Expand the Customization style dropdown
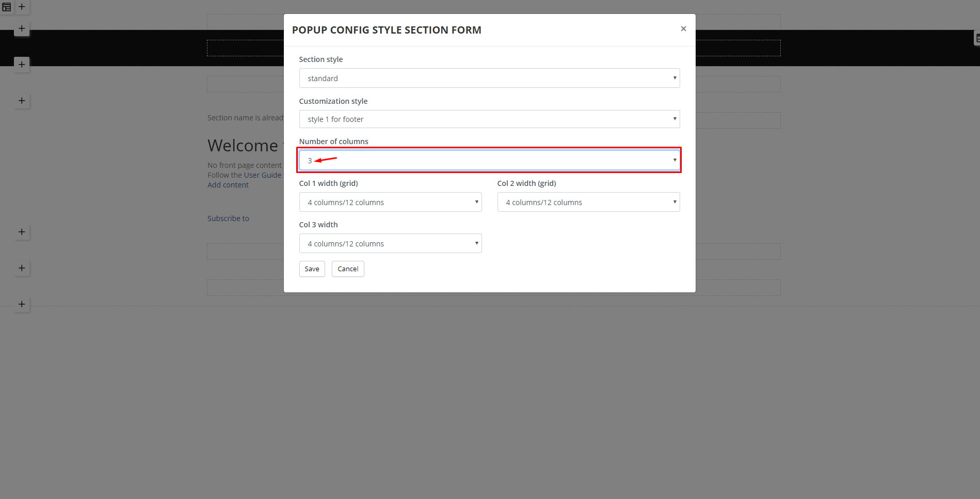Viewport: 980px width, 499px height. (x=489, y=119)
